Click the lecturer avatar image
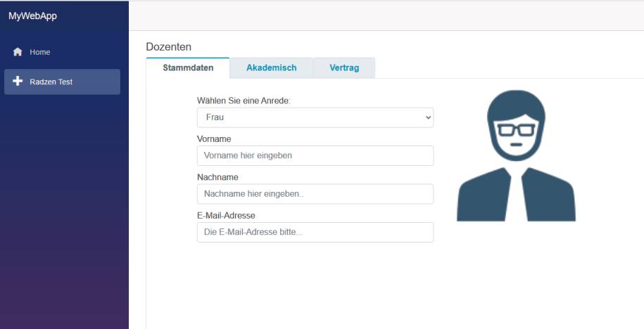This screenshot has width=644, height=329. pos(517,155)
